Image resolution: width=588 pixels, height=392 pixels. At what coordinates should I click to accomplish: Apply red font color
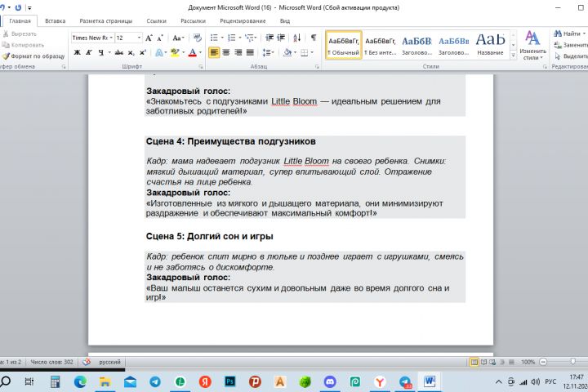point(193,52)
